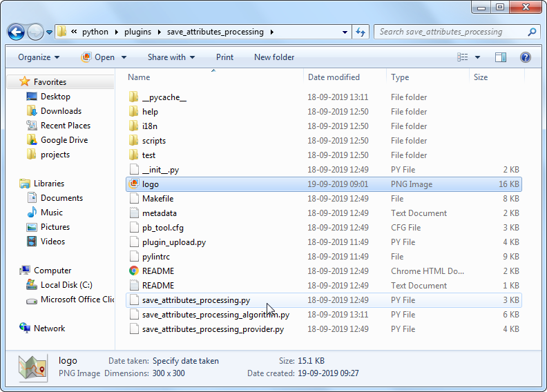Viewport: 547px width, 392px height.
Task: Click the plugins breadcrumb in address bar
Action: (x=137, y=32)
